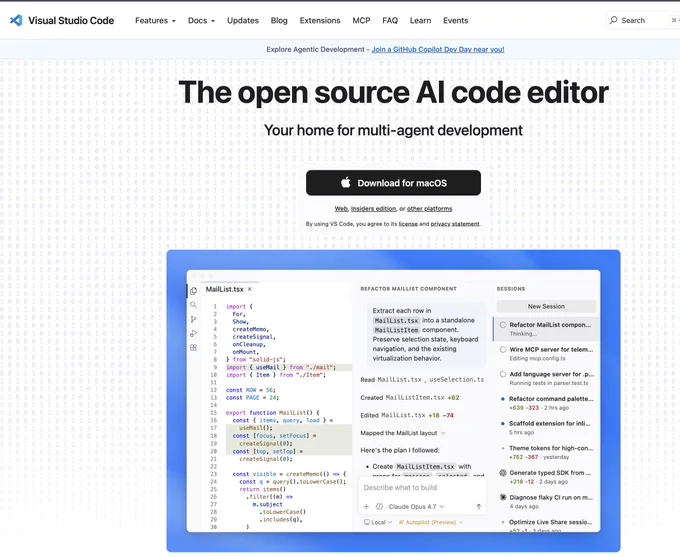Open the privacy statement link
This screenshot has height=557, width=680.
(x=455, y=224)
